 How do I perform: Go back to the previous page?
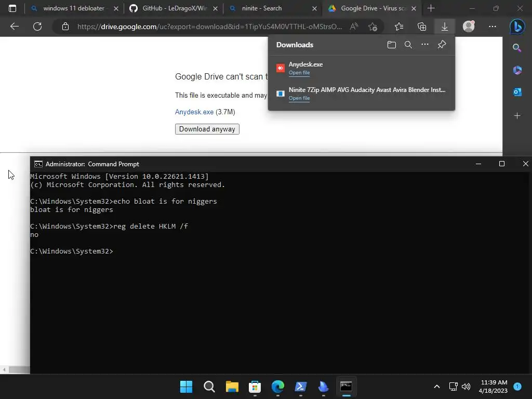coord(14,26)
